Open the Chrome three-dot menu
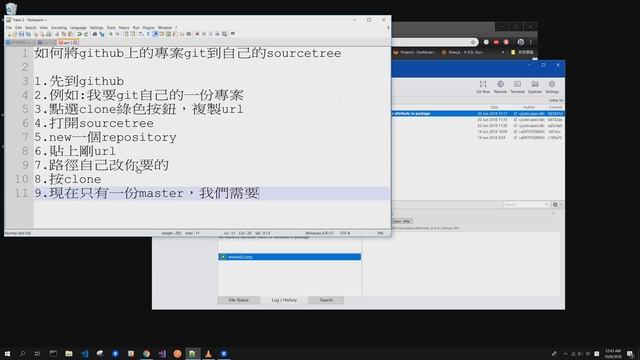This screenshot has width=640, height=360. pyautogui.click(x=531, y=42)
